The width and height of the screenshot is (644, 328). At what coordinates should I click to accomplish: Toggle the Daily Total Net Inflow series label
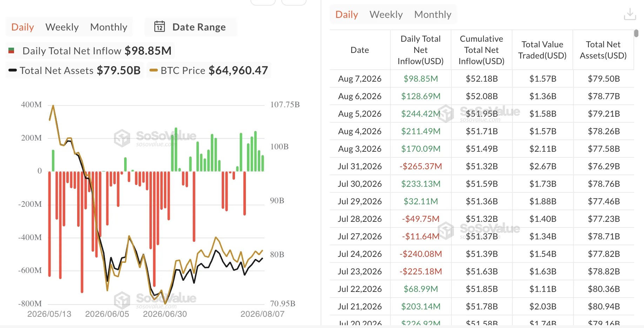click(x=72, y=51)
